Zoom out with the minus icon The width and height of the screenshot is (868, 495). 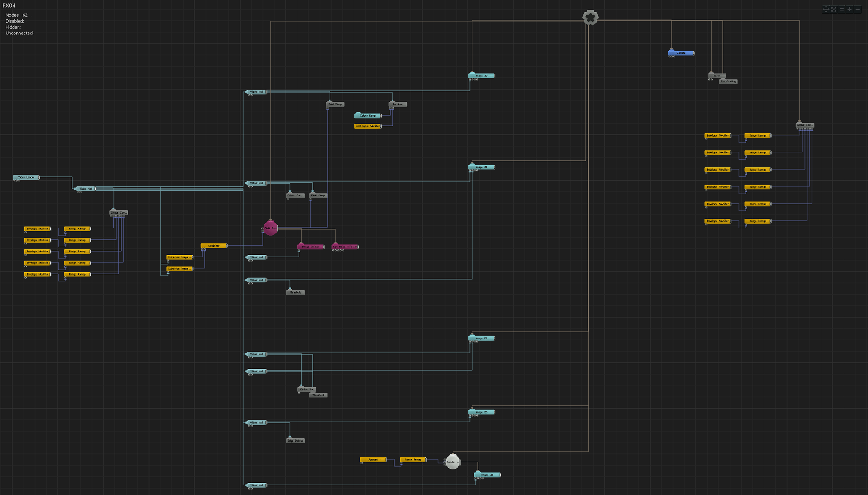(x=858, y=9)
